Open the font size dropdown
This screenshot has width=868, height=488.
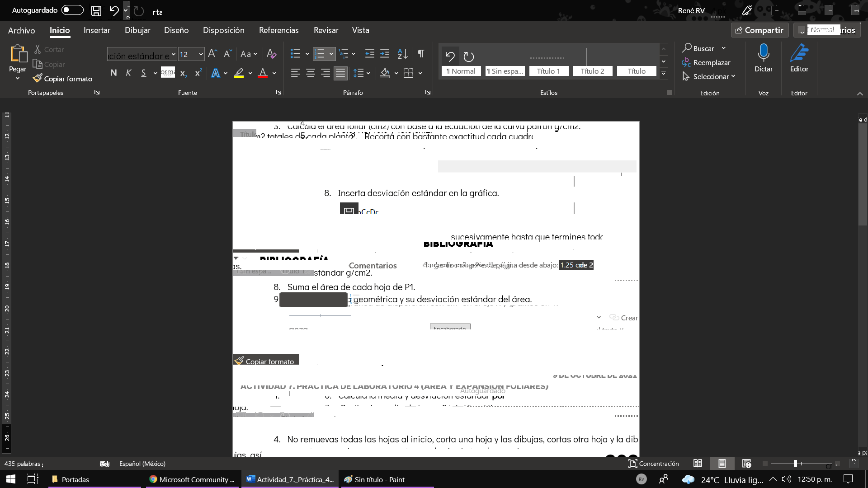[201, 54]
